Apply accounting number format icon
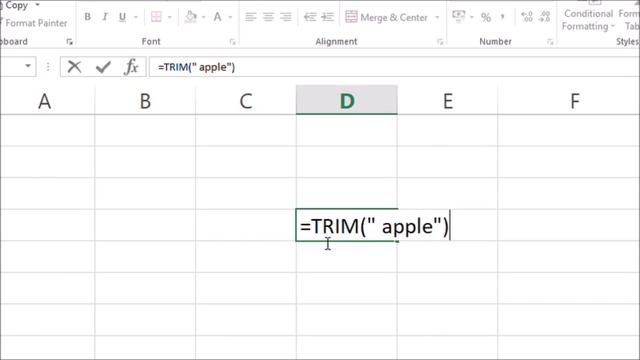Image resolution: width=640 pixels, height=360 pixels. 459,17
